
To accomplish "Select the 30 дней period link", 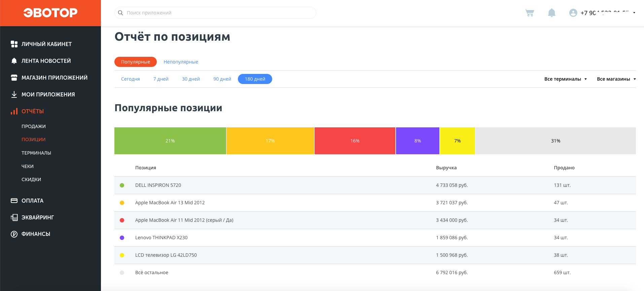I will pyautogui.click(x=191, y=79).
